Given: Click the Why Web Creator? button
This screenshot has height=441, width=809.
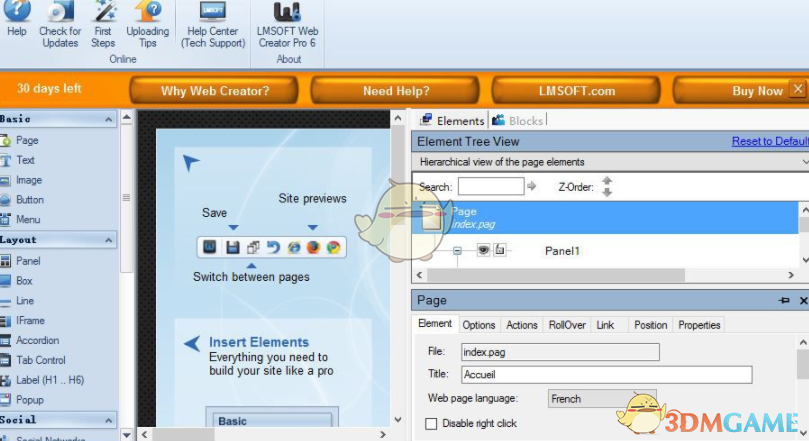Looking at the screenshot, I should [x=215, y=91].
